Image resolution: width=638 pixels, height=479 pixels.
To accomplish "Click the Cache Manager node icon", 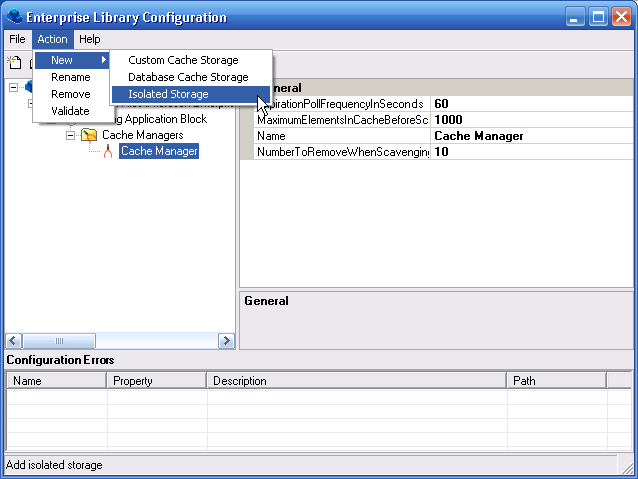I will [x=107, y=152].
